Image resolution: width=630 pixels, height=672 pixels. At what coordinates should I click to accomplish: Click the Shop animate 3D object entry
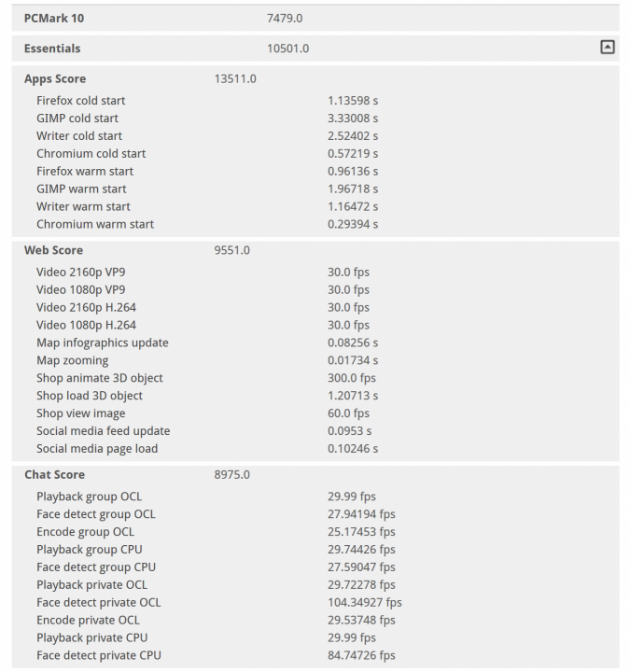click(x=100, y=378)
